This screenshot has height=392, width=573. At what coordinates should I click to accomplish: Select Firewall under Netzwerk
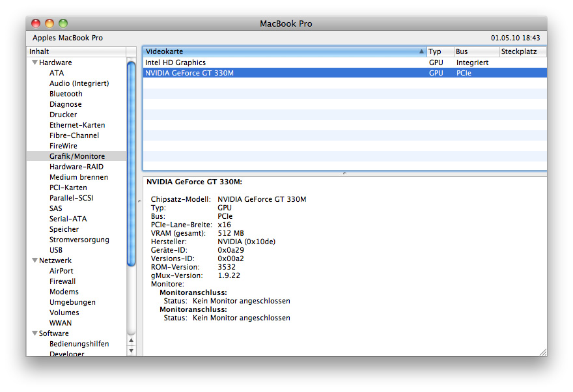pos(63,281)
